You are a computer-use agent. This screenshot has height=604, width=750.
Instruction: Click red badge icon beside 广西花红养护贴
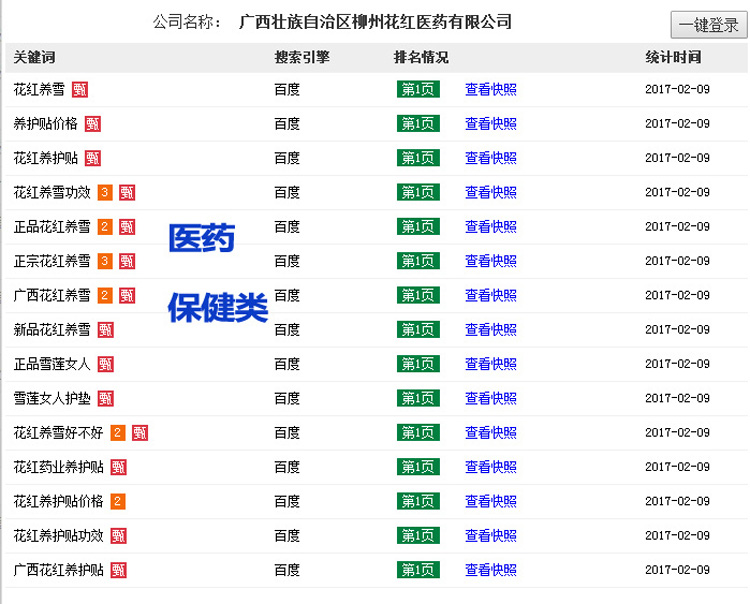[x=119, y=571]
